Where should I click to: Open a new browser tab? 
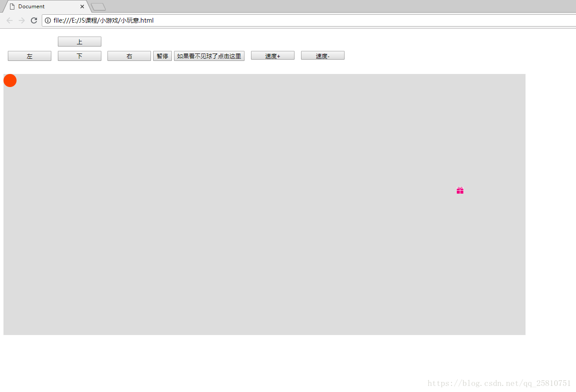pos(98,7)
